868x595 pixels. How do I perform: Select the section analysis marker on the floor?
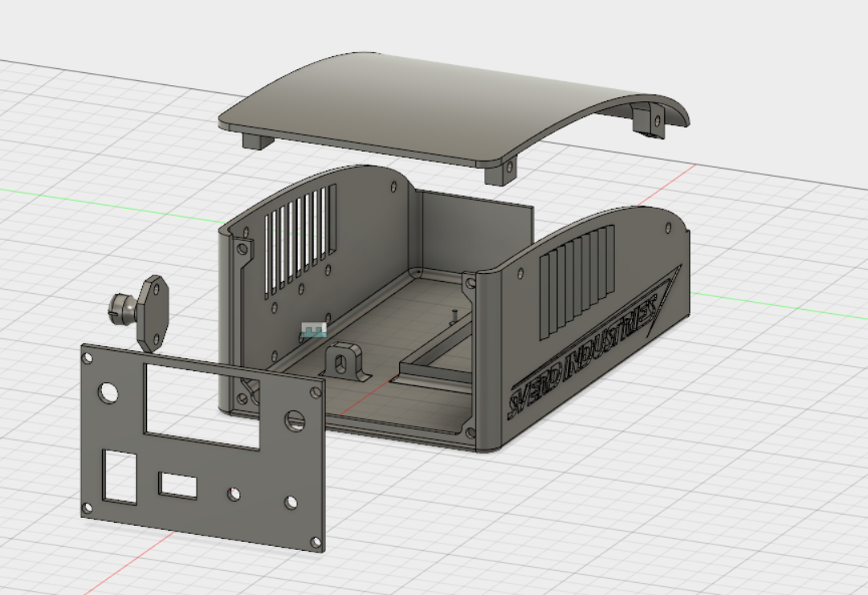(315, 328)
